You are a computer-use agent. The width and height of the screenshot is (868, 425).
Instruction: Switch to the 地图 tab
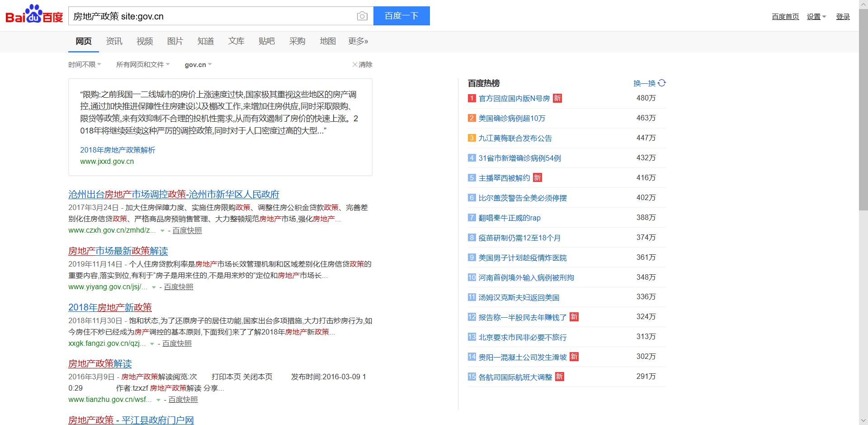pos(327,41)
